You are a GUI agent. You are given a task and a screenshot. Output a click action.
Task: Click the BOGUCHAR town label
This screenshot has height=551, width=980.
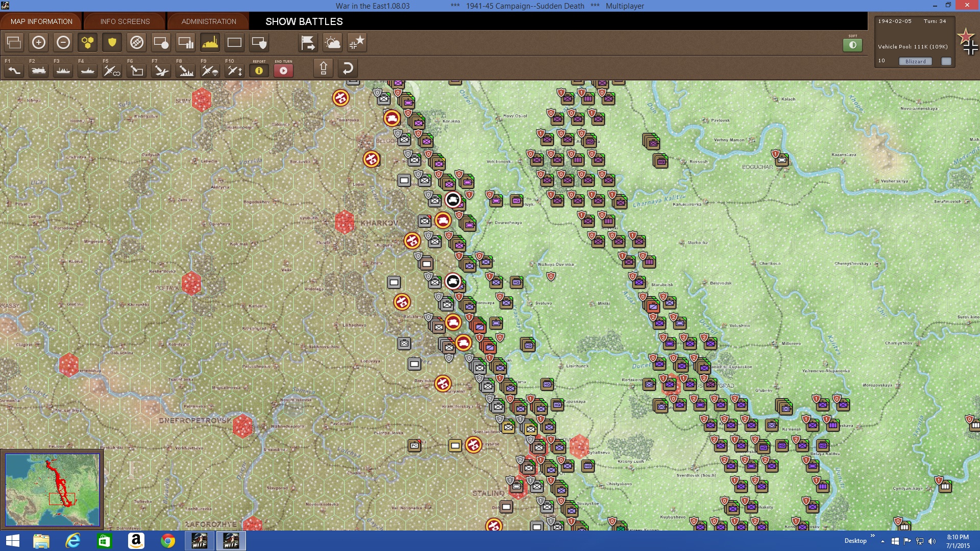point(757,167)
